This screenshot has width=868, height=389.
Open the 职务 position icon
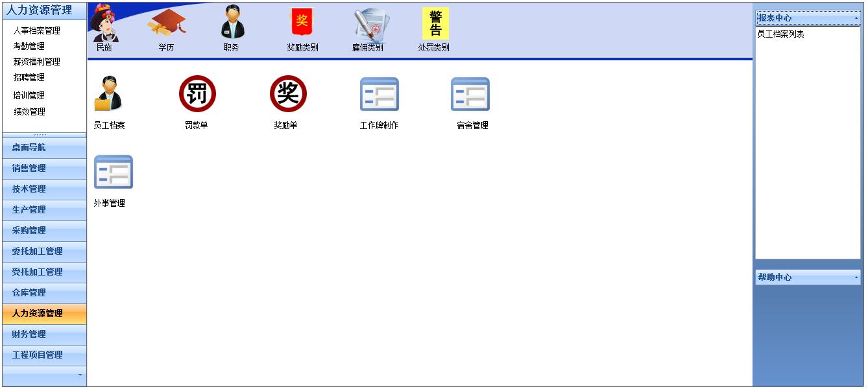(232, 23)
